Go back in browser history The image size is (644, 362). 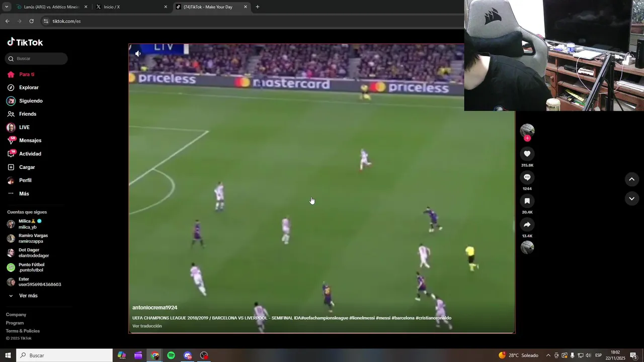point(7,21)
